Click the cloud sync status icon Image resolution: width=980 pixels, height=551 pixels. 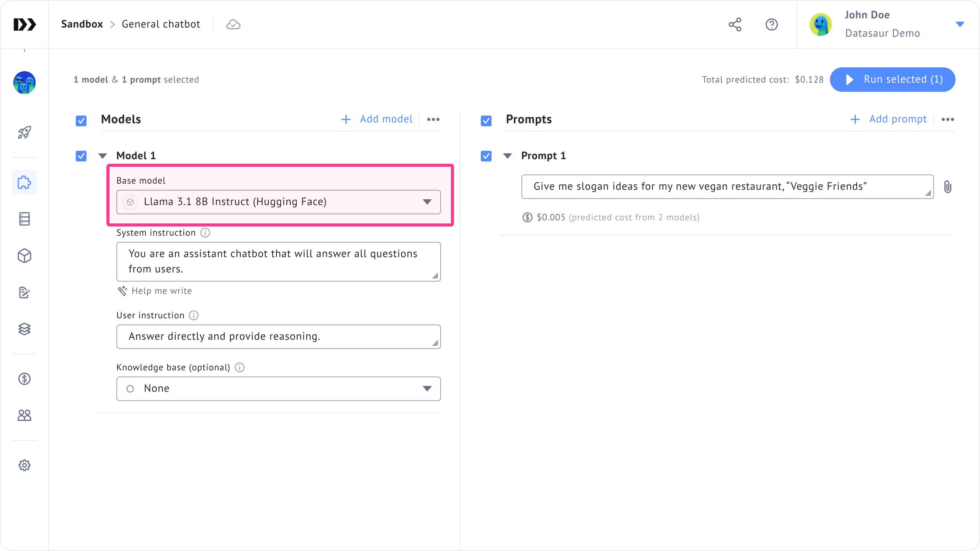(233, 24)
